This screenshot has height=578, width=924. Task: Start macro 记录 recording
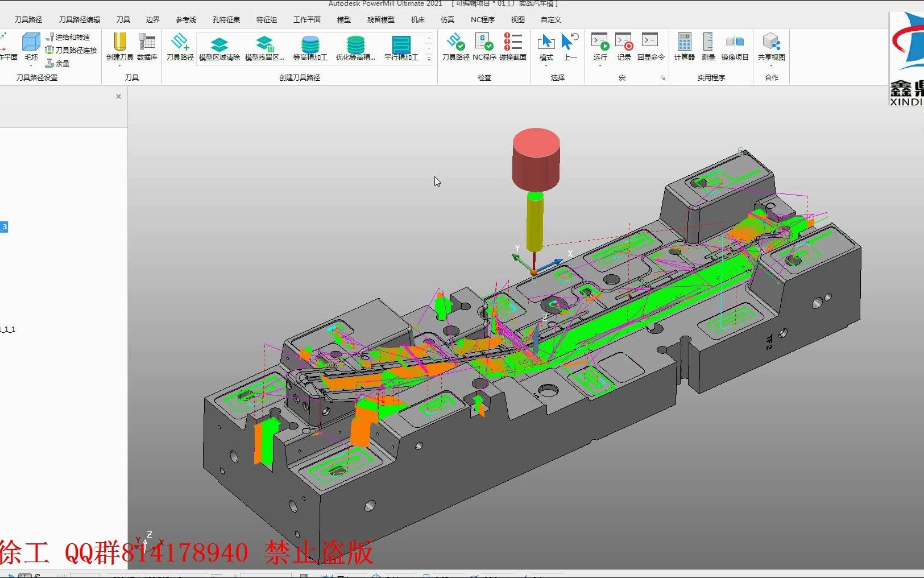[x=624, y=47]
